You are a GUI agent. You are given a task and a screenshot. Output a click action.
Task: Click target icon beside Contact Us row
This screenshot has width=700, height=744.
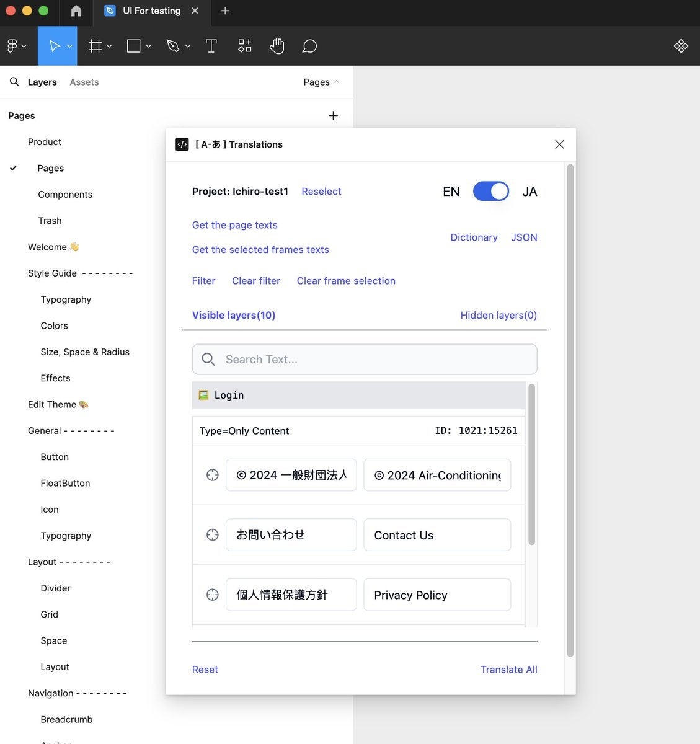[212, 535]
